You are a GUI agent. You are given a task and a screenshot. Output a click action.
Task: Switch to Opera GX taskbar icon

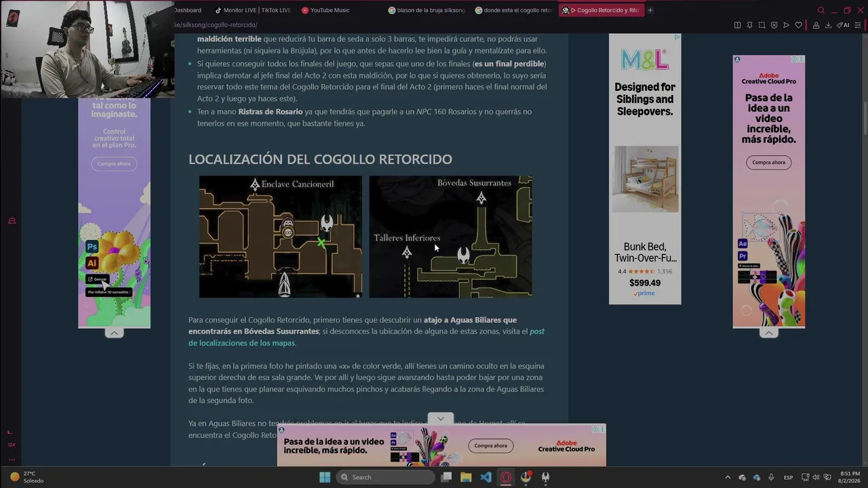click(505, 477)
